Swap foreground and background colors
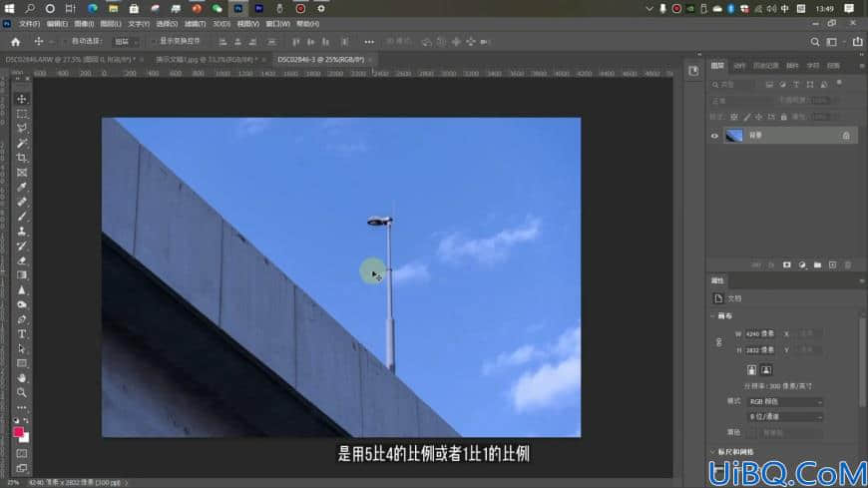This screenshot has width=868, height=488. coord(26,421)
